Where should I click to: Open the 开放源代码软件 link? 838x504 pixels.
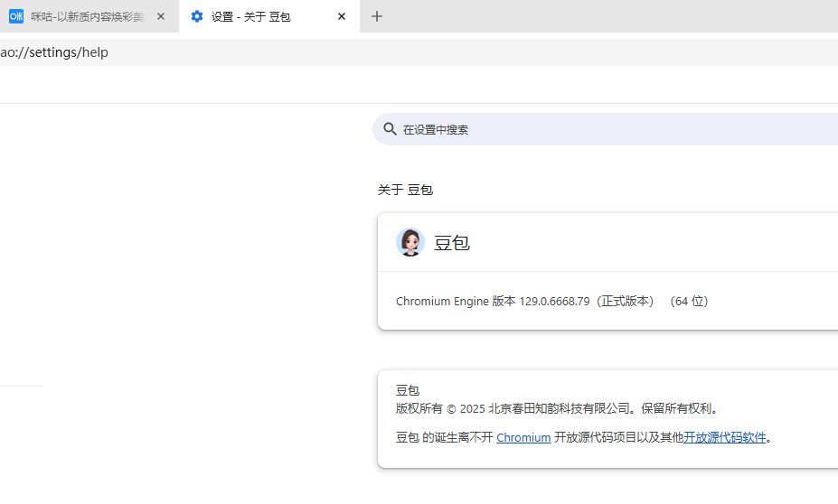pyautogui.click(x=725, y=438)
